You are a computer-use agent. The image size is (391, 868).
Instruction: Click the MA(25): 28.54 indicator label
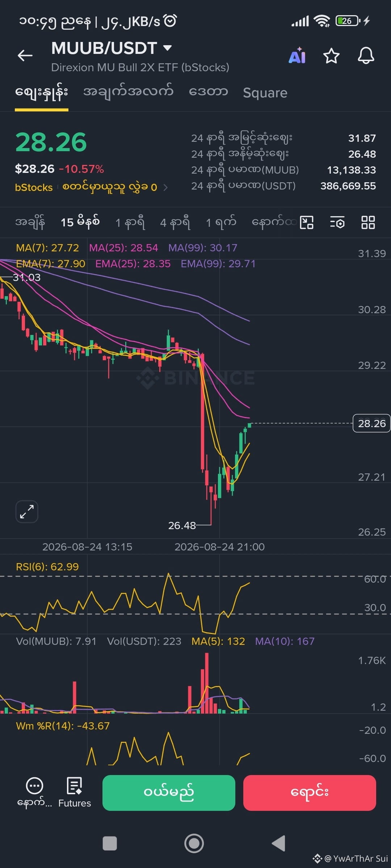click(x=123, y=248)
